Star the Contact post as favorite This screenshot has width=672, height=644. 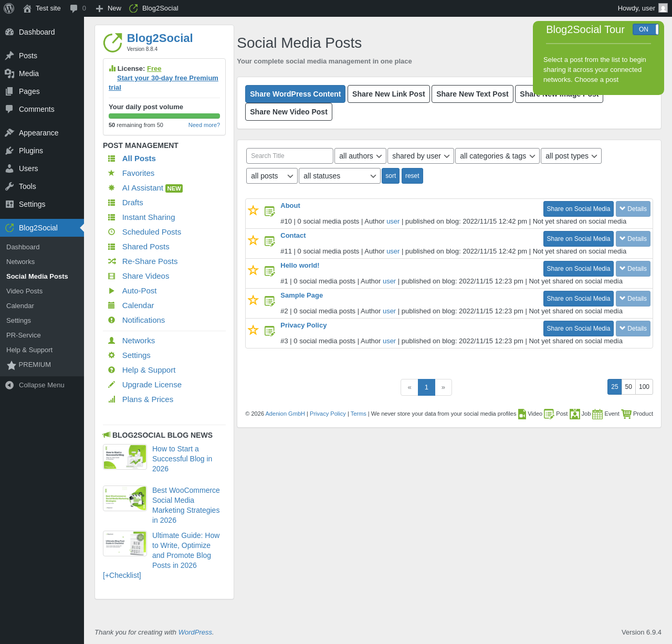253,240
